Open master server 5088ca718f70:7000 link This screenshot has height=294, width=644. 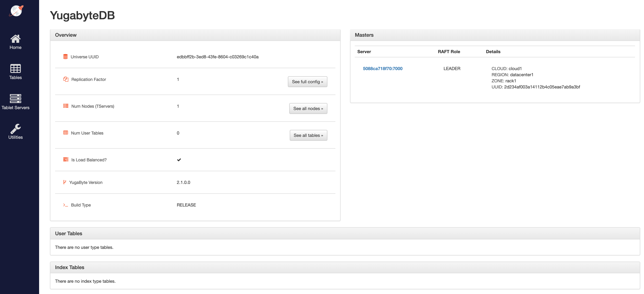point(383,68)
